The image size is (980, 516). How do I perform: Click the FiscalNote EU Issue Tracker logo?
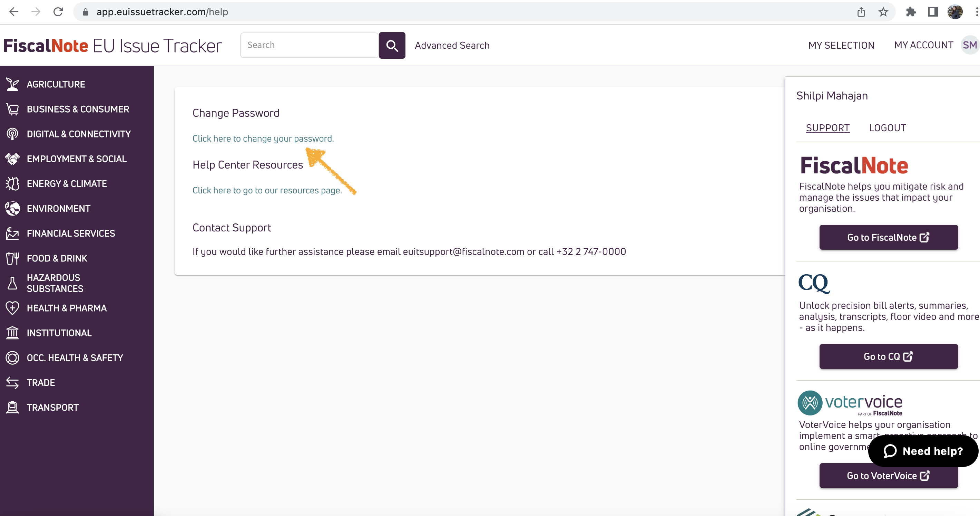pos(112,46)
